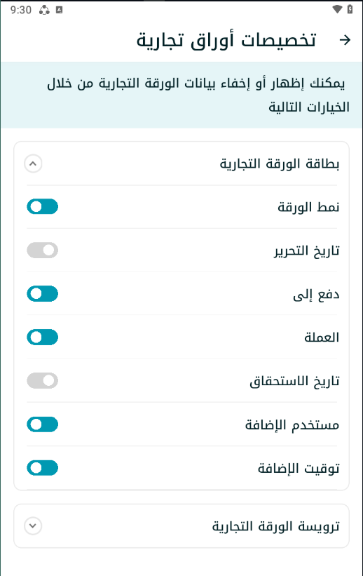Viewport: 363px width, 576px height.
Task: Tap the العملة row label
Action: coord(322,337)
